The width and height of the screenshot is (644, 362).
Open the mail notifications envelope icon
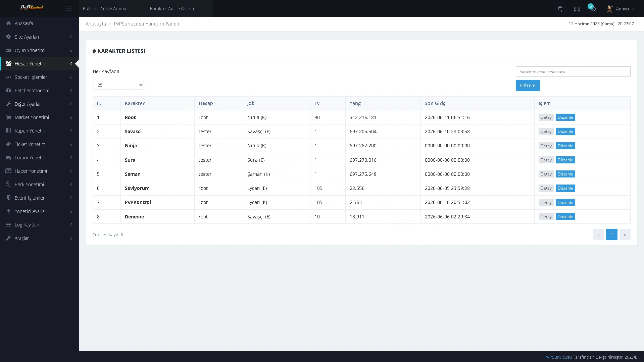(x=593, y=9)
